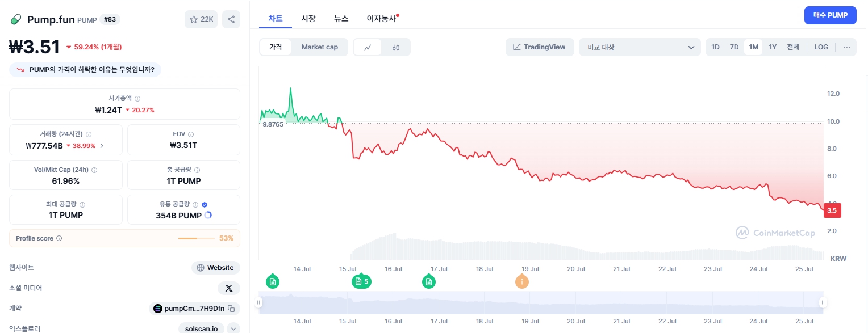The width and height of the screenshot is (868, 333).
Task: Click the Vol/Mkt Cap value 61.96%
Action: pyautogui.click(x=65, y=181)
